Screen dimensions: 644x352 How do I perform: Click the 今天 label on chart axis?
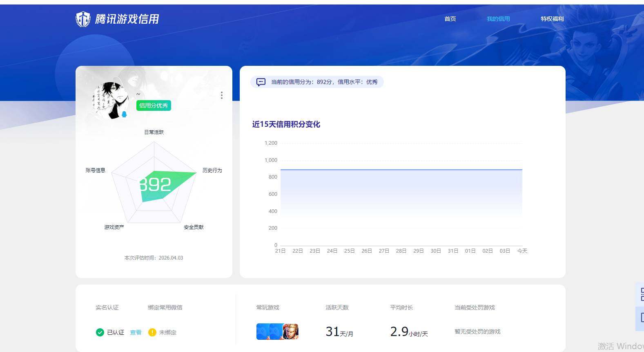click(x=522, y=251)
